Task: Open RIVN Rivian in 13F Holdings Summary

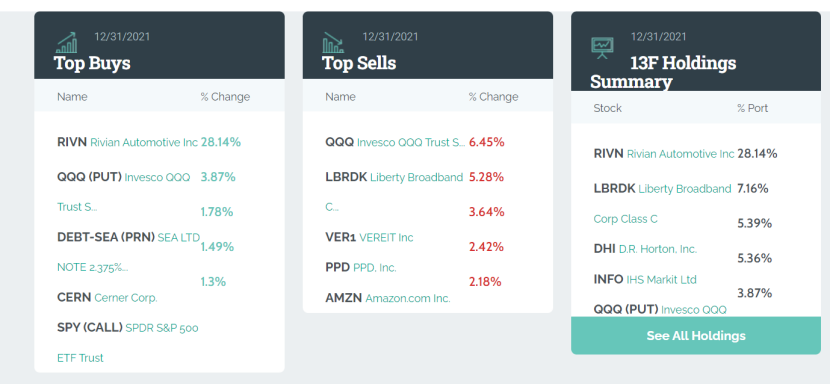Action: pyautogui.click(x=664, y=154)
